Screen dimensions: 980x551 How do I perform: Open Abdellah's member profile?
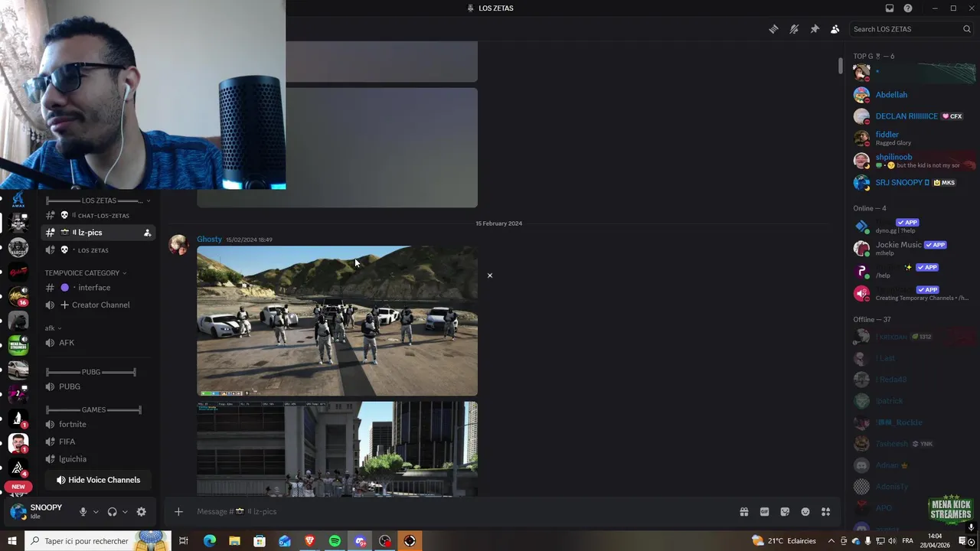pos(913,95)
